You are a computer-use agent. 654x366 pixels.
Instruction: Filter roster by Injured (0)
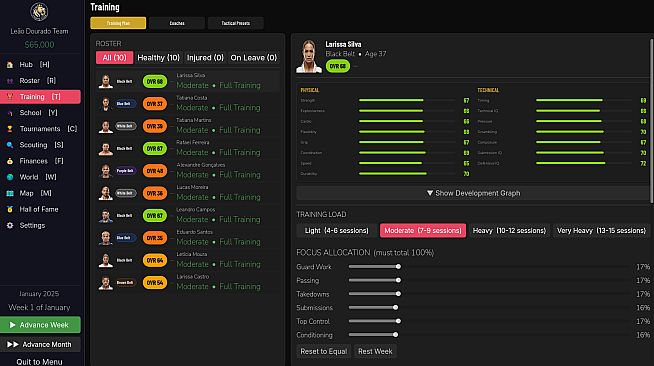click(x=205, y=58)
